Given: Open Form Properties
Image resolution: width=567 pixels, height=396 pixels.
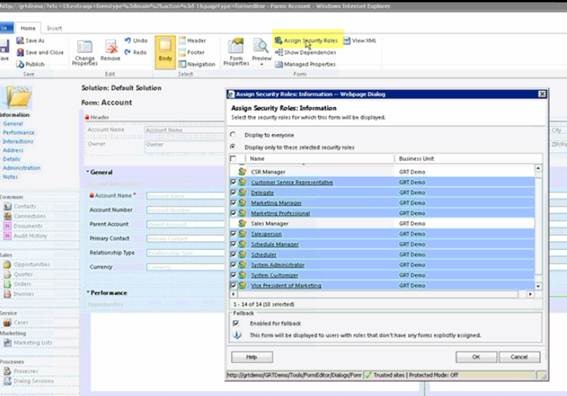Looking at the screenshot, I should pos(236,52).
